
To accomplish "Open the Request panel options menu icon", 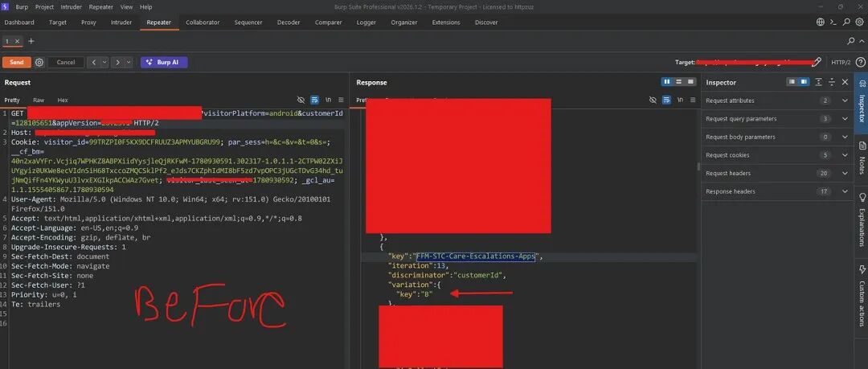I will 341,100.
